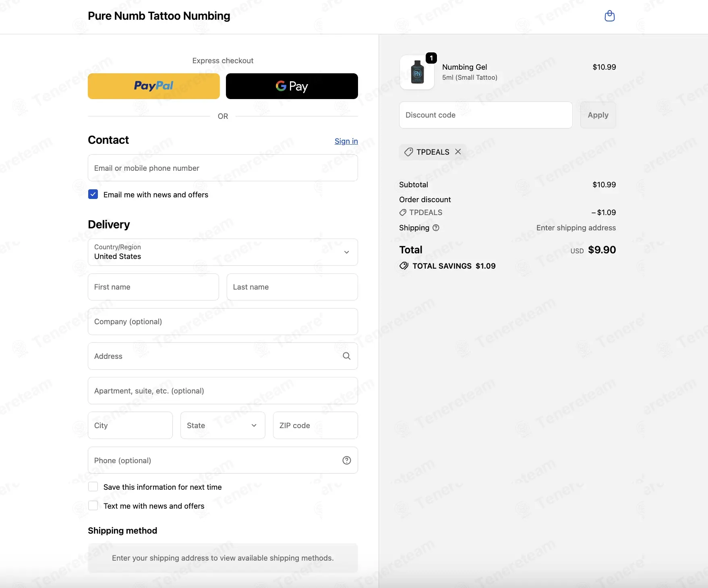Click the Numbing Gel product thumbnail
708x588 pixels.
point(417,72)
